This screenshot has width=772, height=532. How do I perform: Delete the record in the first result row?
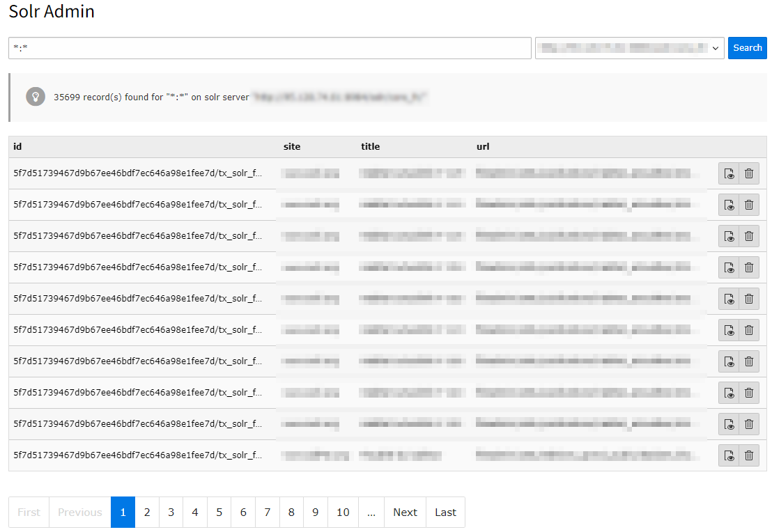(749, 173)
